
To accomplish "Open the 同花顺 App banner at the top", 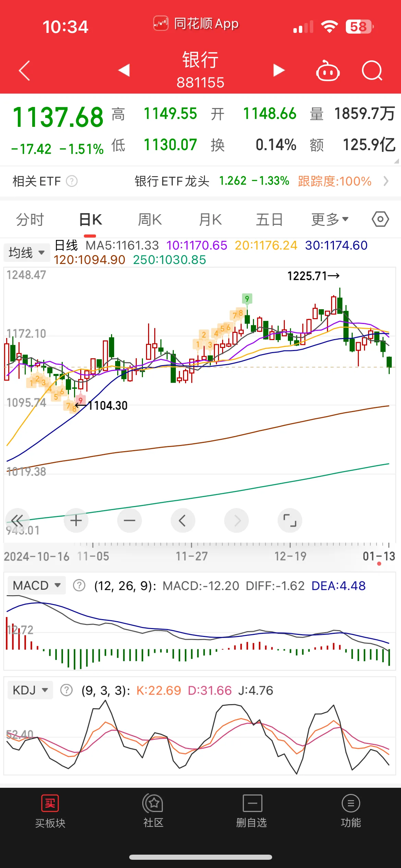I will click(196, 24).
